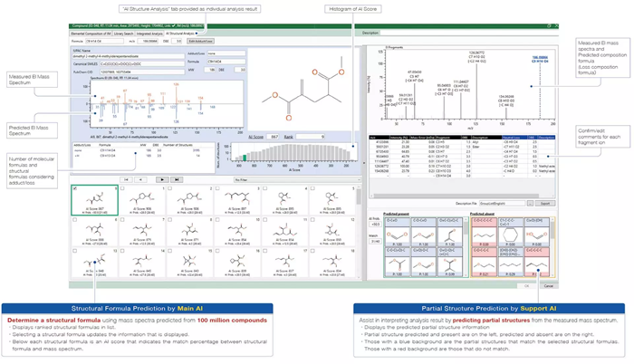Click the Match value field
Screen dimensions: 634x364
375,242
